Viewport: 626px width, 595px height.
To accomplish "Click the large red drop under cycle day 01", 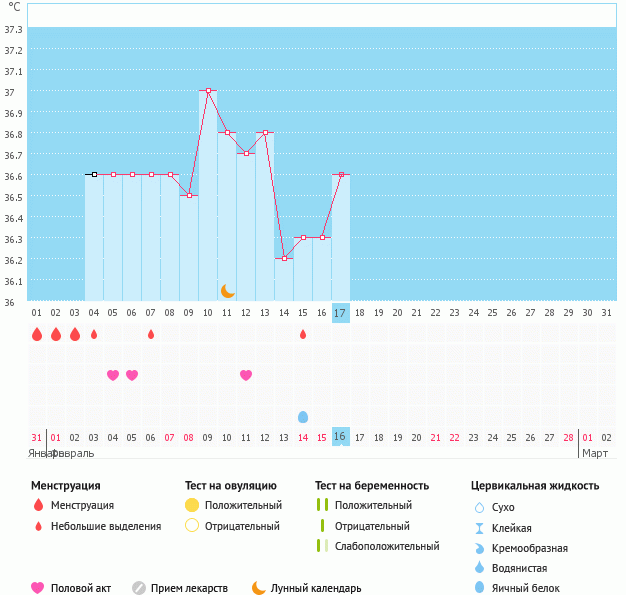I will (37, 334).
